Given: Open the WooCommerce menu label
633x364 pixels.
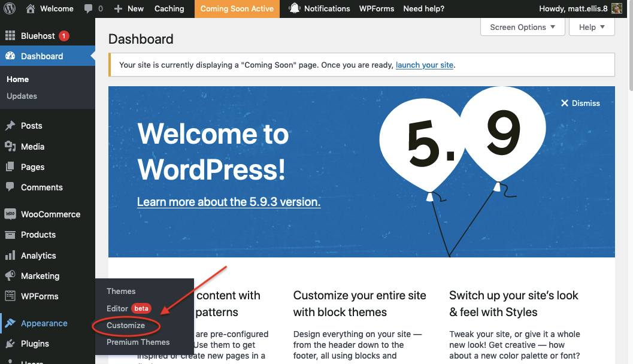Looking at the screenshot, I should (50, 214).
